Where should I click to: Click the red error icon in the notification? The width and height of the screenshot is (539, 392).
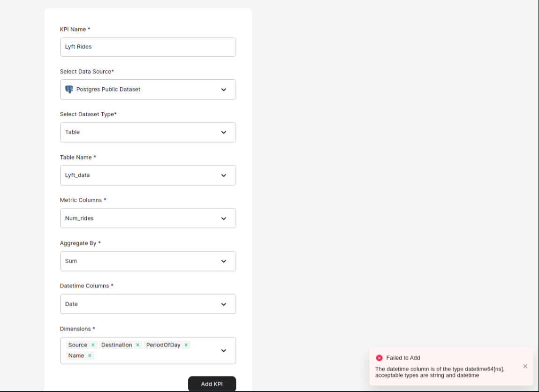coord(379,358)
